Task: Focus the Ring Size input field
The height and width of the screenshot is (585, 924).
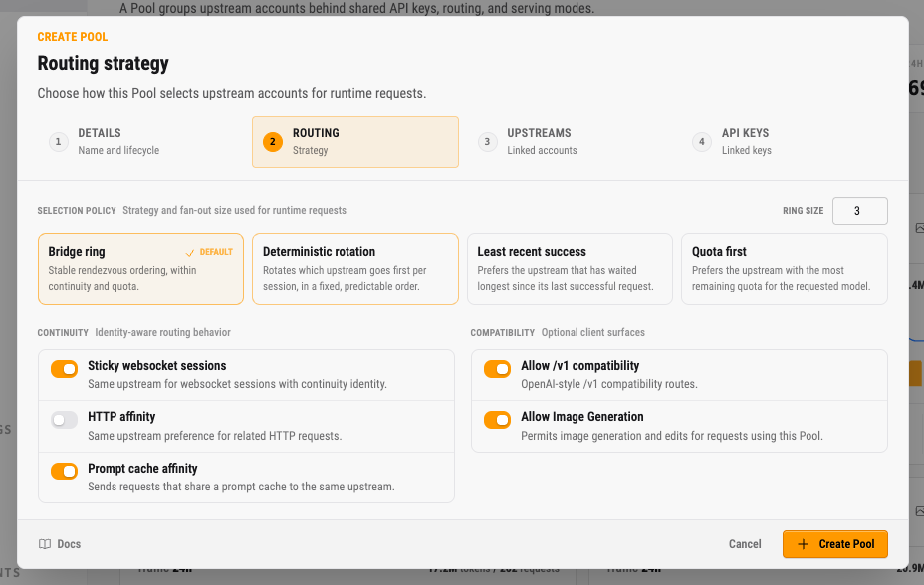Action: [x=859, y=211]
